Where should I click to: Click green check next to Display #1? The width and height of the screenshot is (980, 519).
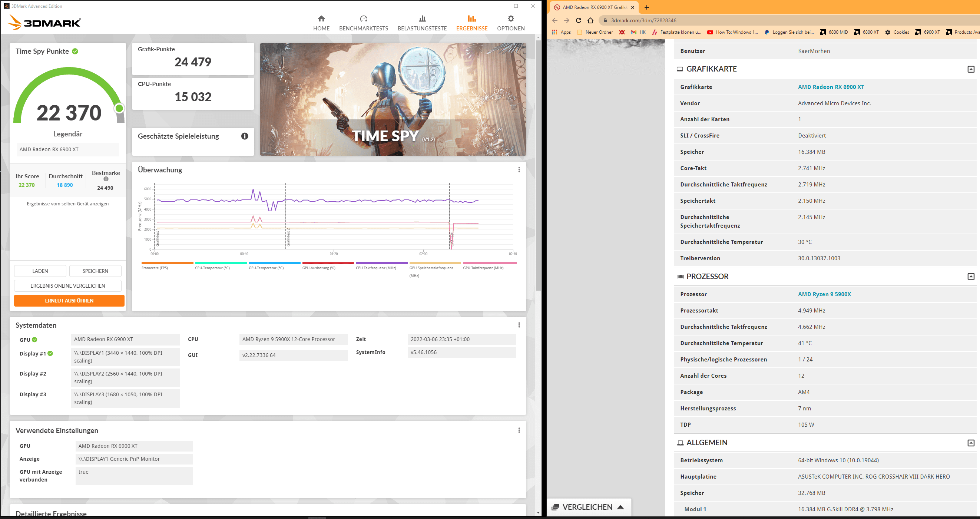tap(50, 354)
